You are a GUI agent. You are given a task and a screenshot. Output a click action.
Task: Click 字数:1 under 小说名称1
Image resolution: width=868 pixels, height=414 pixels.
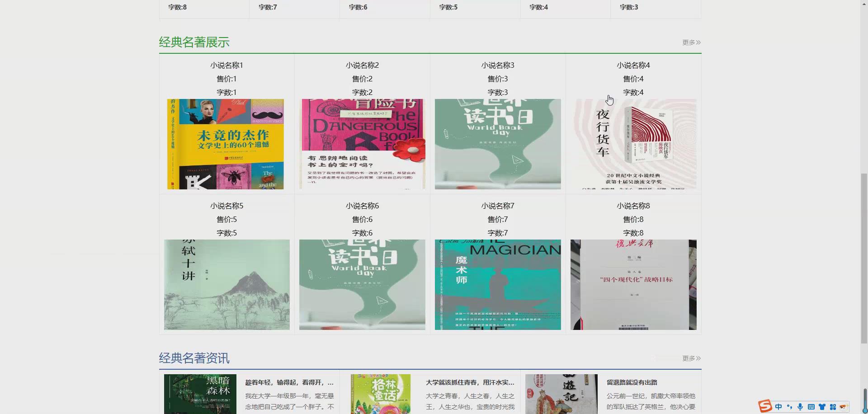pyautogui.click(x=226, y=93)
